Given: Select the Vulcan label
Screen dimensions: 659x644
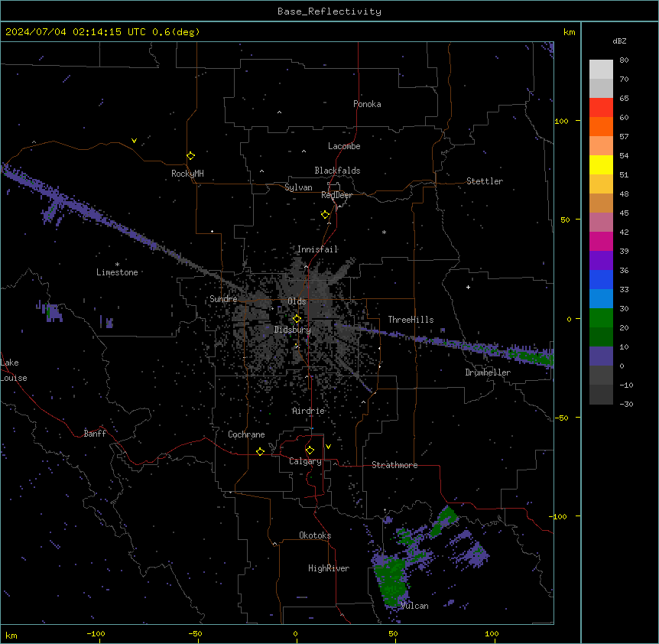Looking at the screenshot, I should (415, 606).
